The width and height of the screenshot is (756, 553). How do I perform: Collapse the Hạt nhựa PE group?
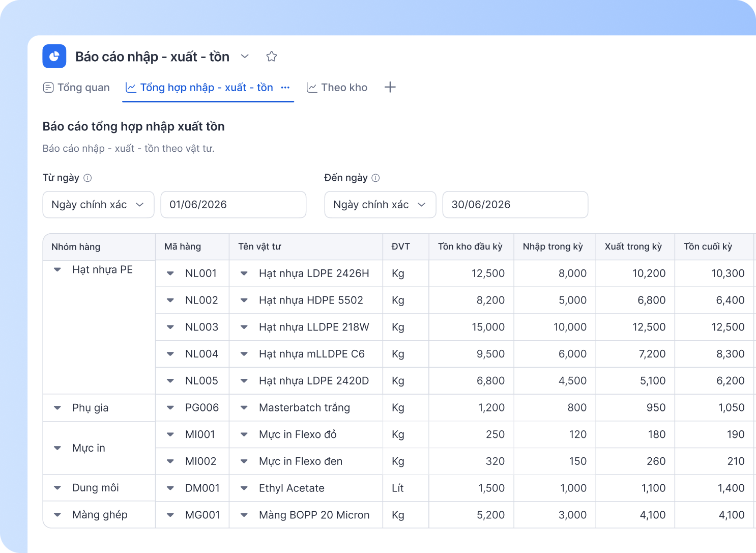57,270
